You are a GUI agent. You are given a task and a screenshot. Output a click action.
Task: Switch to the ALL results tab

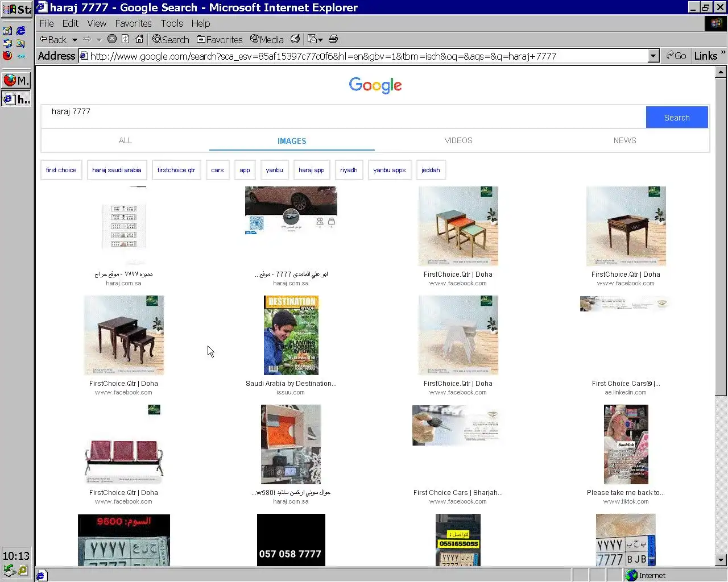125,140
